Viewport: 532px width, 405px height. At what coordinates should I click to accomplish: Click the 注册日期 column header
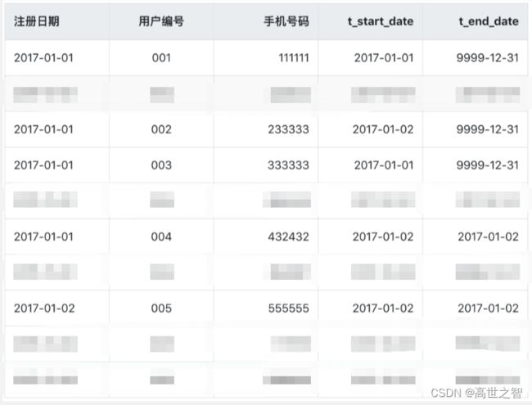click(37, 21)
